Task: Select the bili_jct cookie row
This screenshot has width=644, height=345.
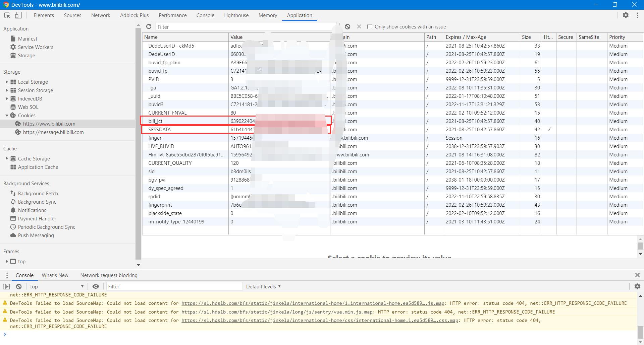Action: 392,121
